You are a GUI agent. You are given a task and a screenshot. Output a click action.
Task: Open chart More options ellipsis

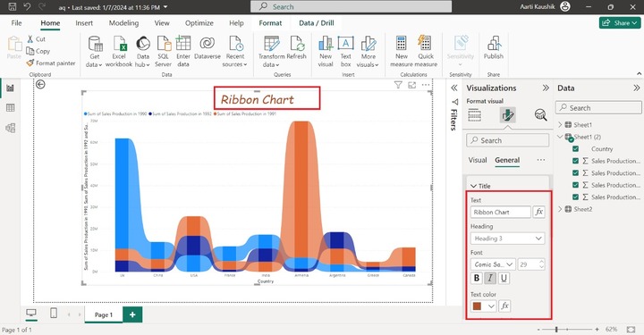tap(426, 85)
